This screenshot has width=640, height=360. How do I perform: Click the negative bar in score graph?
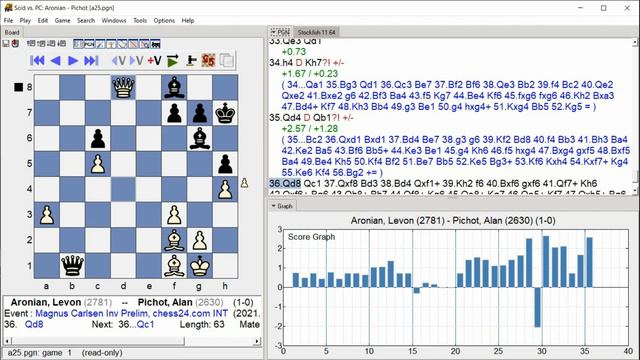(538, 307)
